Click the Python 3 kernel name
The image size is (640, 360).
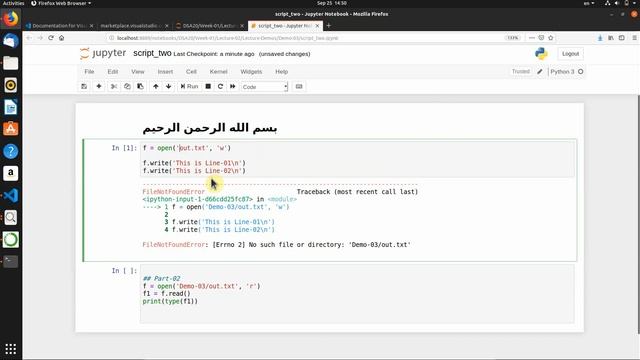pos(562,71)
